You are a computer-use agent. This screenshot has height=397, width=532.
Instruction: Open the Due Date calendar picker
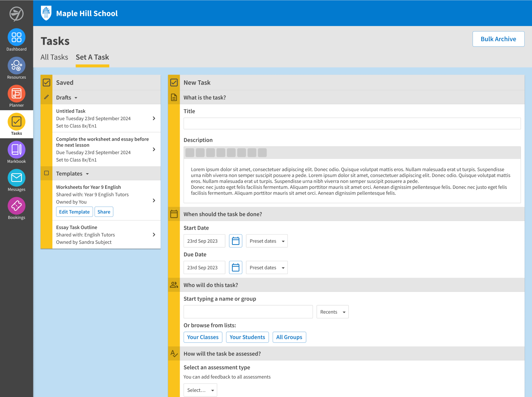(x=235, y=267)
